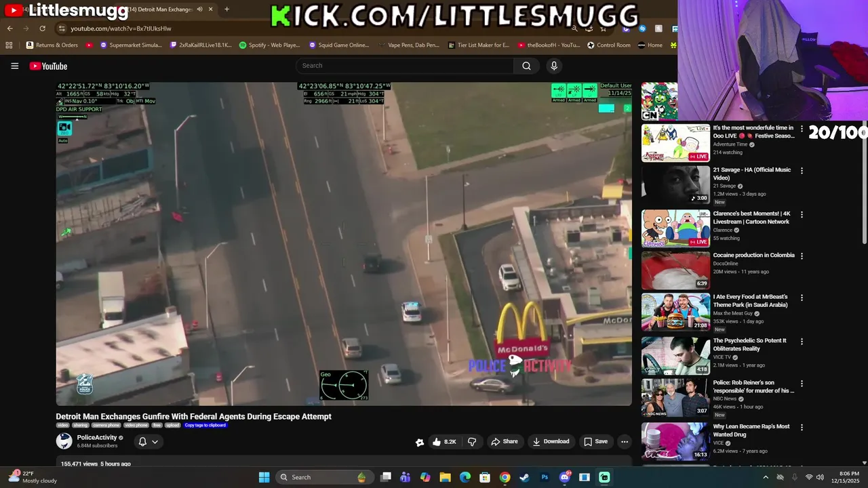Open Discord from the taskbar

click(564, 477)
